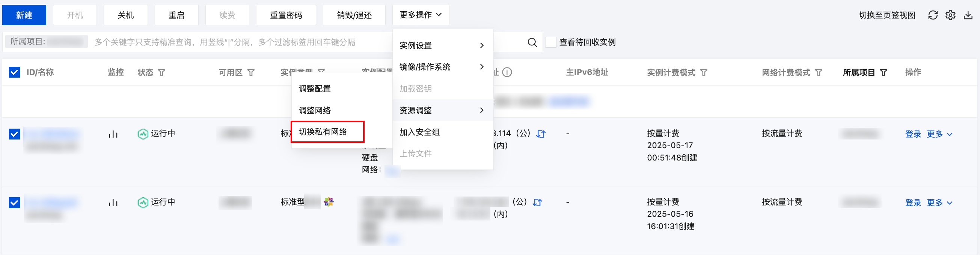Click 登录 link for first instance
980x255 pixels.
[x=913, y=134]
